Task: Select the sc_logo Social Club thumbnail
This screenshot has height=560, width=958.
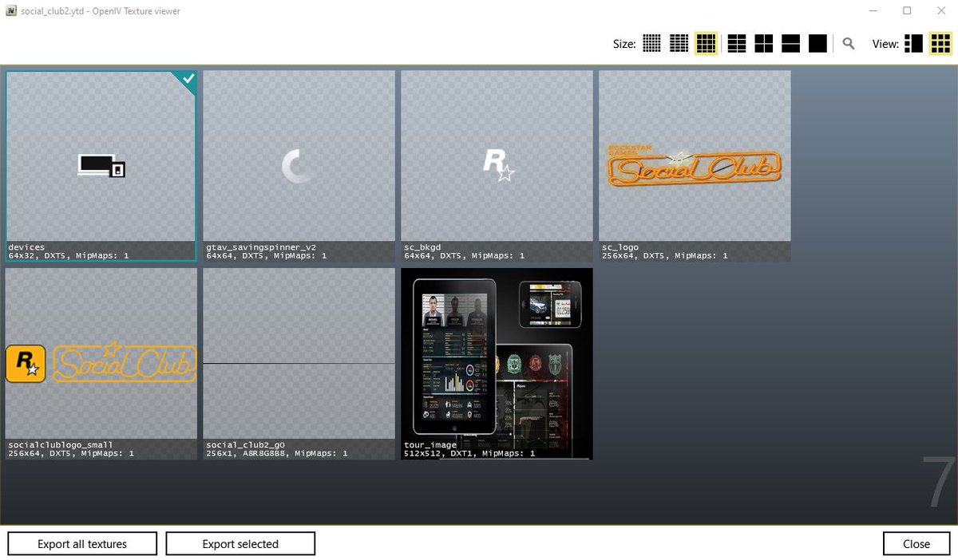Action: 695,166
